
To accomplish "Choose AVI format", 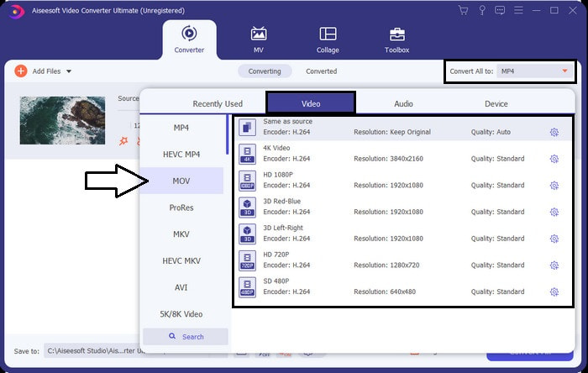I will pos(181,287).
